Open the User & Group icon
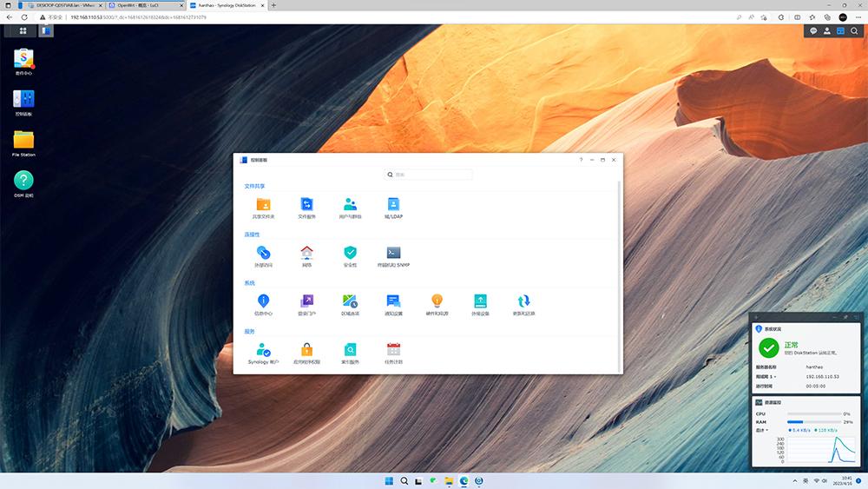 [x=350, y=205]
